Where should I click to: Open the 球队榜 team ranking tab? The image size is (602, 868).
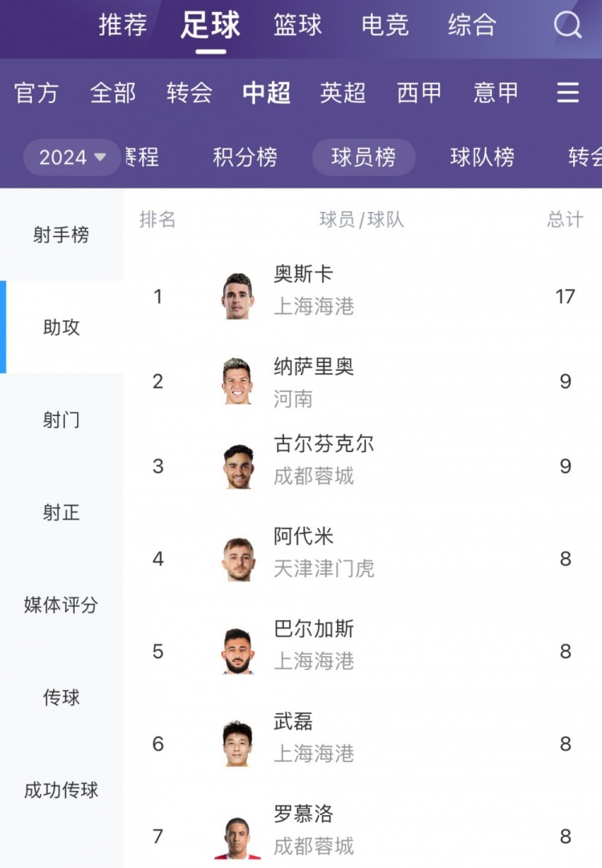[x=482, y=157]
